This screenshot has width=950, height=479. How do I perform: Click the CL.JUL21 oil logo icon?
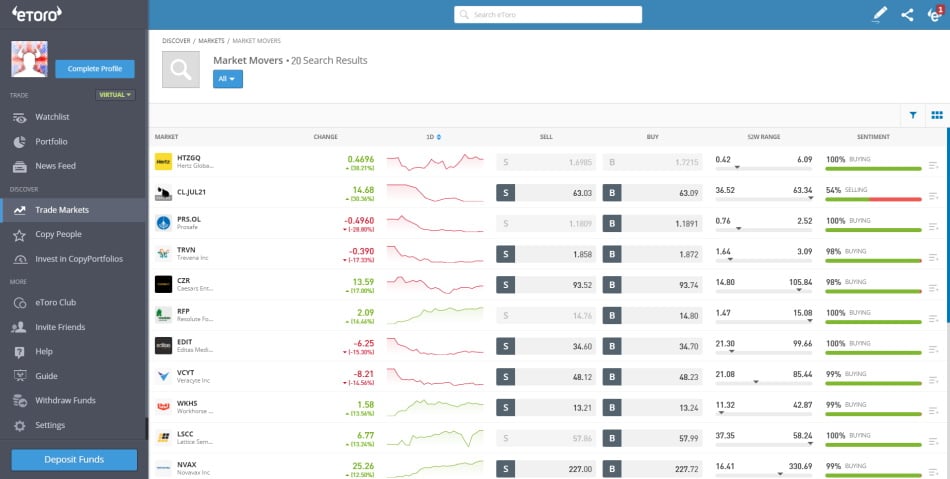(x=163, y=193)
